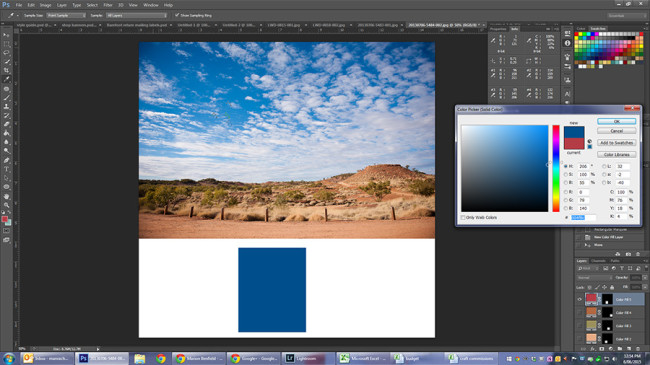650x365 pixels.
Task: Select the L lightness radio button
Action: click(604, 166)
